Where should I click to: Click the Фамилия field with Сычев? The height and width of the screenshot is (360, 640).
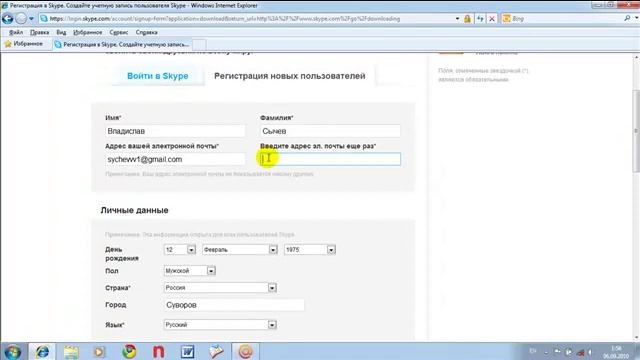click(x=330, y=131)
